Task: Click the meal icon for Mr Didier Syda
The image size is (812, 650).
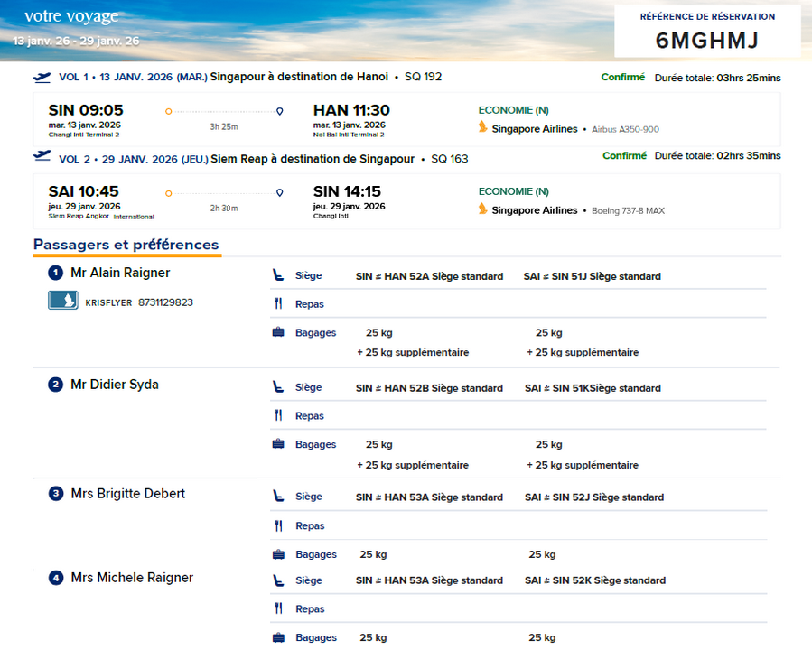Action: [278, 416]
